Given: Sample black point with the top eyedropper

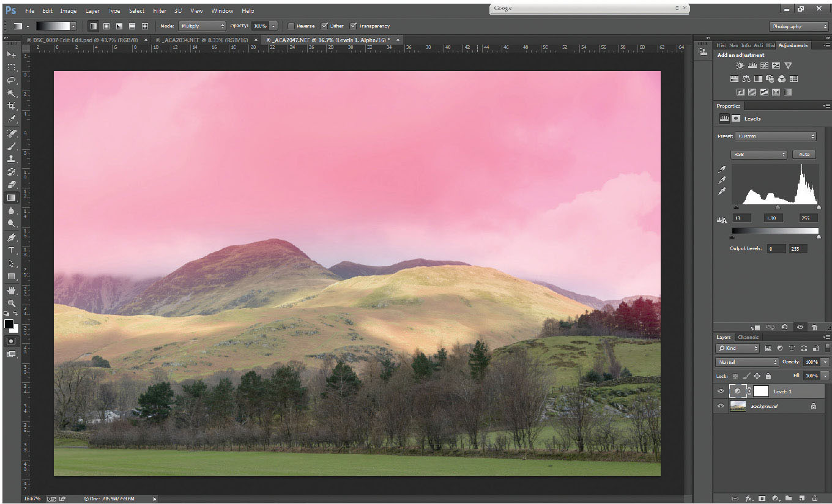Looking at the screenshot, I should 722,169.
